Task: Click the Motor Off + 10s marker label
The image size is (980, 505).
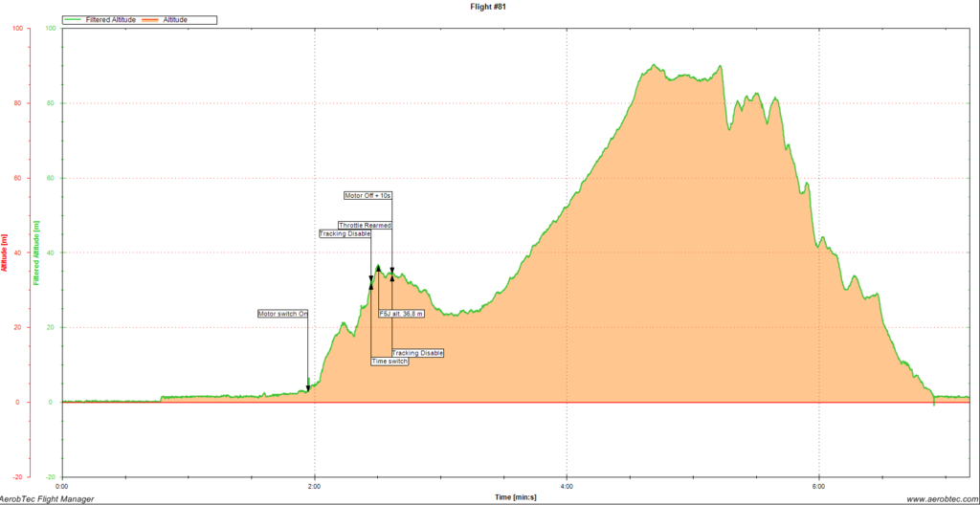Action: click(367, 195)
